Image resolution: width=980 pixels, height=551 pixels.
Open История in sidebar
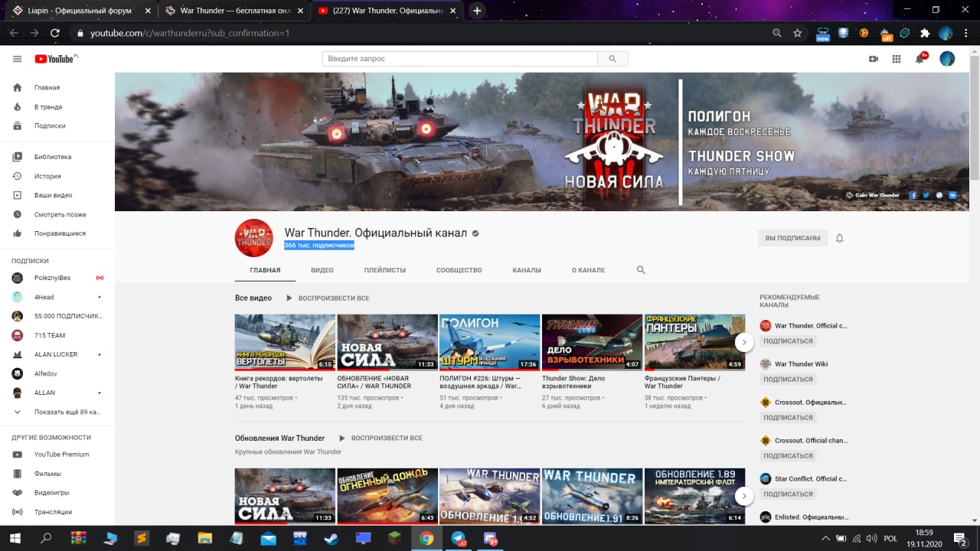coord(57,176)
